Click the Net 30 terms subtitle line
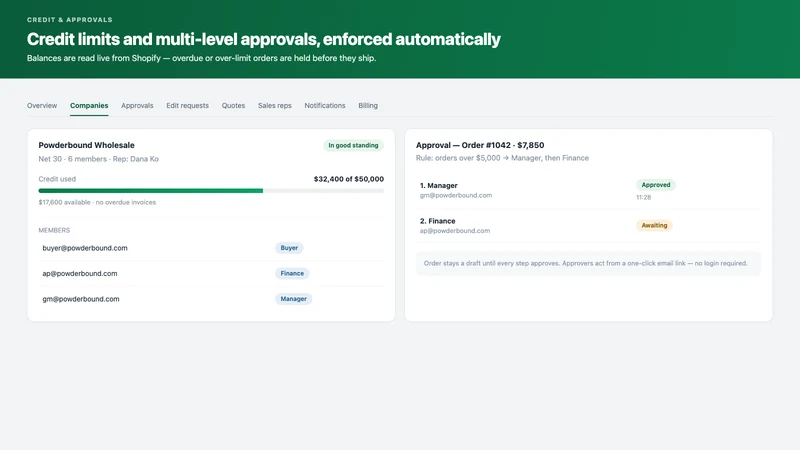800x450 pixels. pos(98,159)
